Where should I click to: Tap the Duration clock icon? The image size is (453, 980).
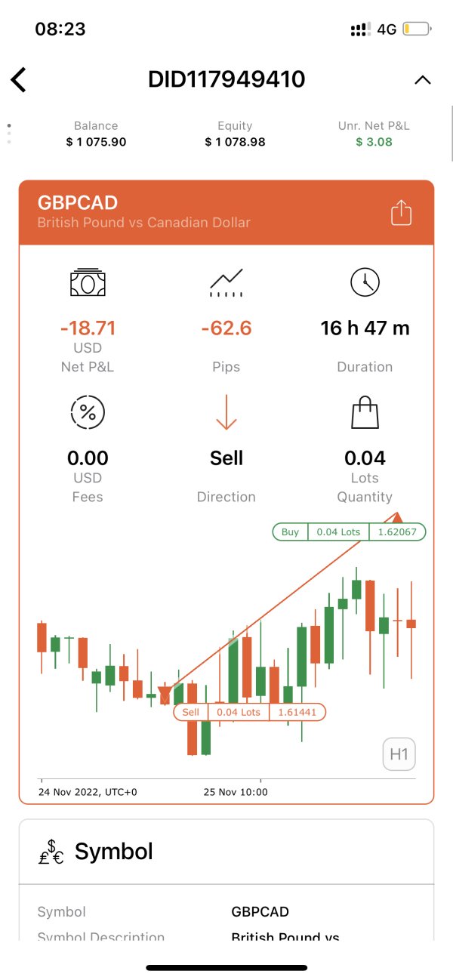(x=365, y=282)
